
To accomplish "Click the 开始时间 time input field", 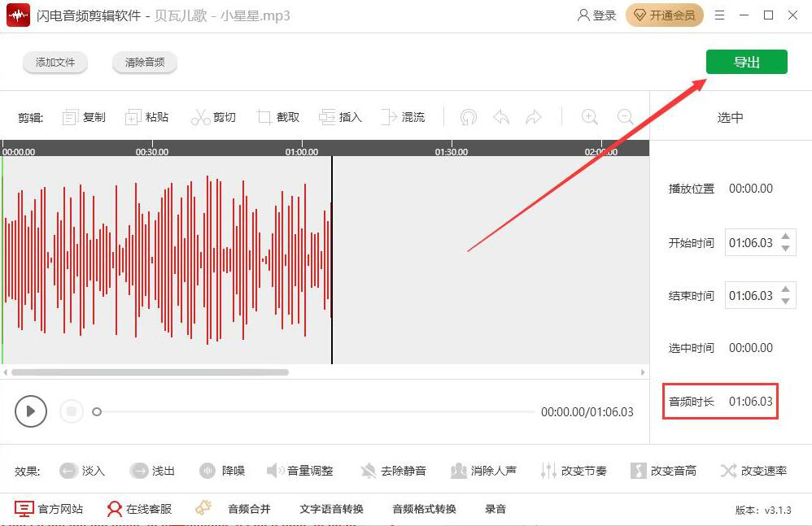I will coord(752,242).
